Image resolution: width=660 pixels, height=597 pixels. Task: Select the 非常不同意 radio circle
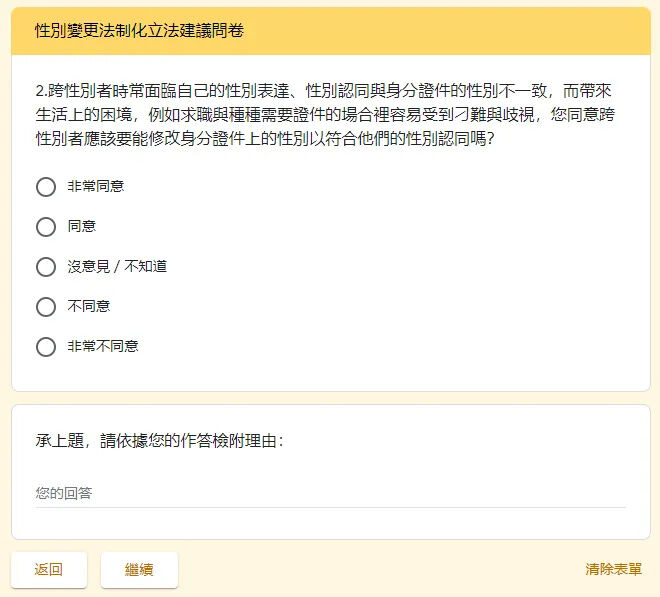pos(46,347)
